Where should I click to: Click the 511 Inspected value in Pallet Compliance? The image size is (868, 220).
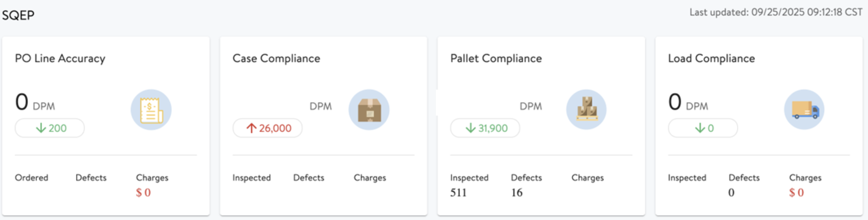(458, 193)
